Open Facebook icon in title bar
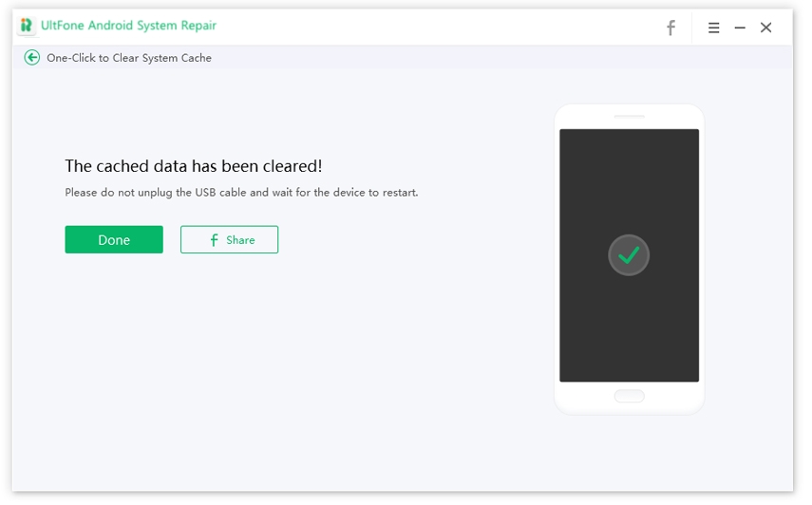 pos(670,28)
